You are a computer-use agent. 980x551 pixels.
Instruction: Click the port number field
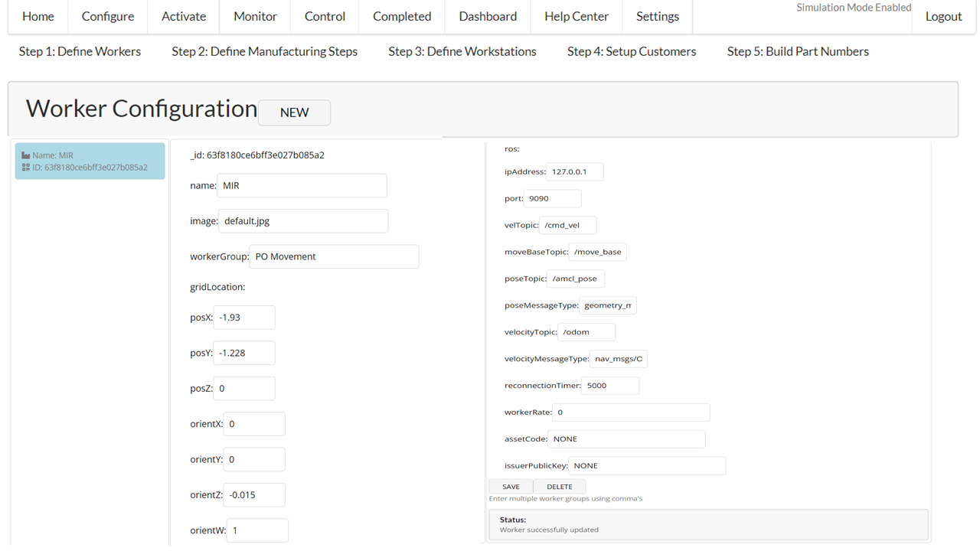[553, 199]
